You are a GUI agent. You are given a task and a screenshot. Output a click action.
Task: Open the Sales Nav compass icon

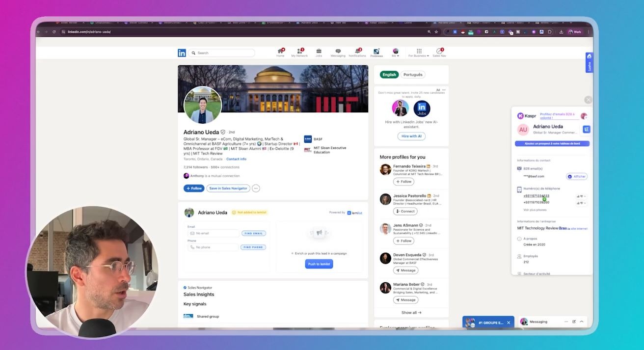click(x=439, y=53)
